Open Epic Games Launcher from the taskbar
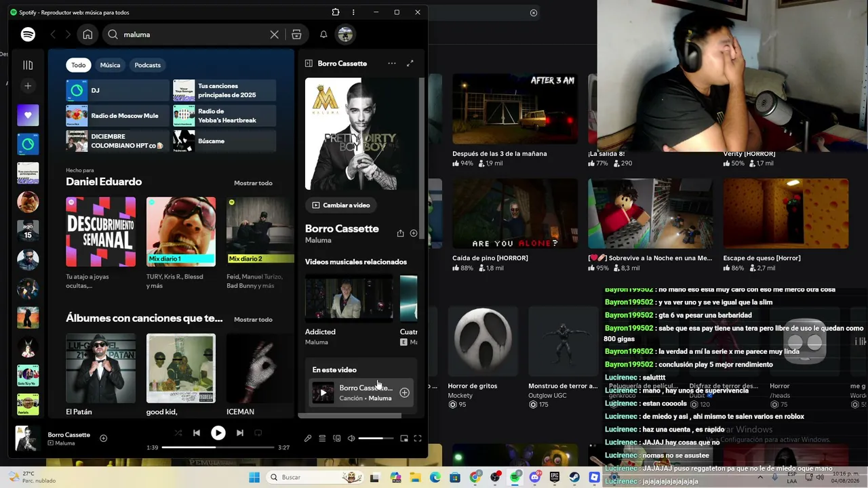 (x=555, y=477)
